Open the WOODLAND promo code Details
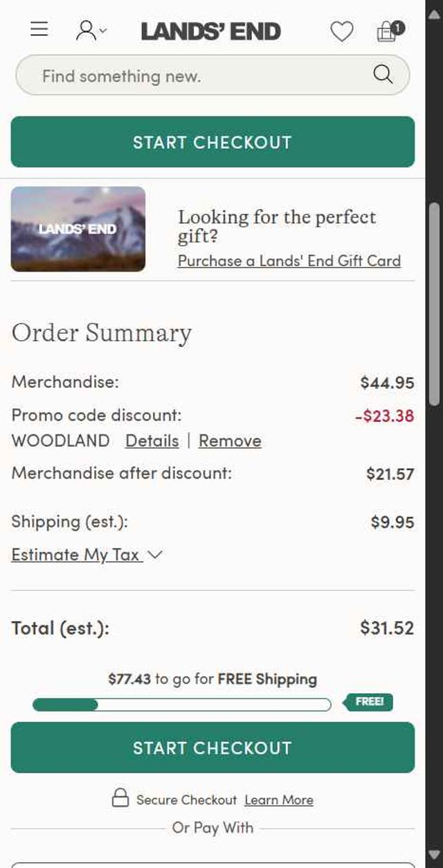The height and width of the screenshot is (868, 443). point(152,441)
